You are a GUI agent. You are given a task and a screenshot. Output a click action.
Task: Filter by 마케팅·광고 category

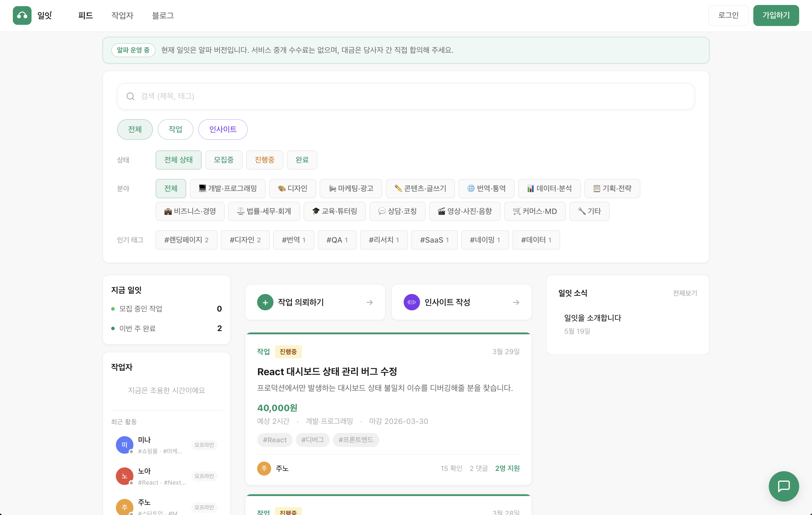(x=351, y=189)
